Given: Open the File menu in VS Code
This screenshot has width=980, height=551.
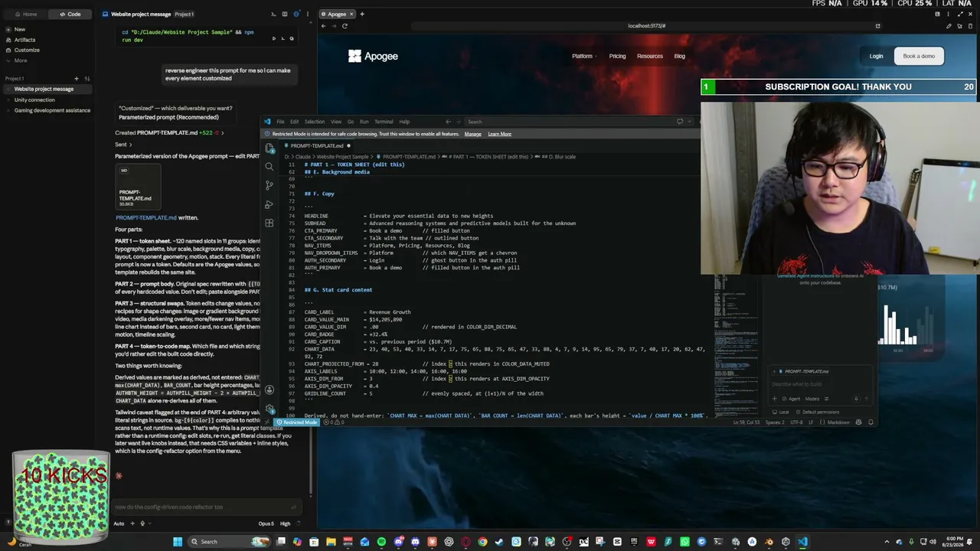Looking at the screenshot, I should click(x=280, y=122).
